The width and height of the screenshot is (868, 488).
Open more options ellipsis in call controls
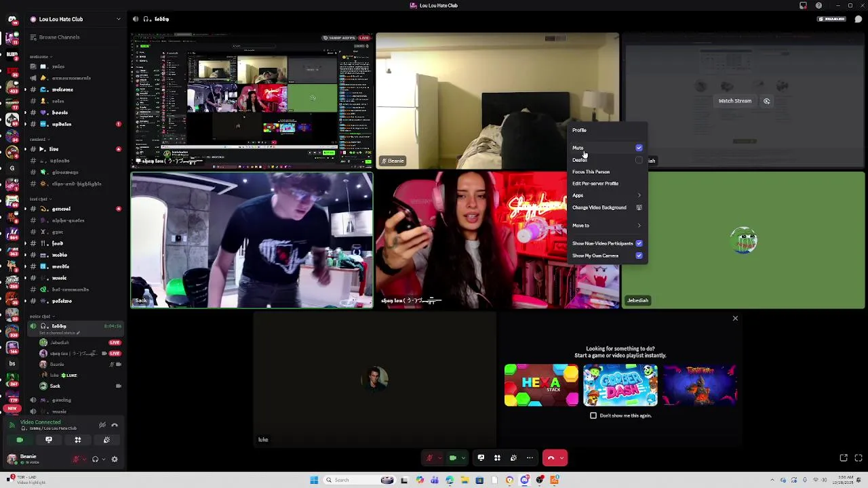pos(530,457)
